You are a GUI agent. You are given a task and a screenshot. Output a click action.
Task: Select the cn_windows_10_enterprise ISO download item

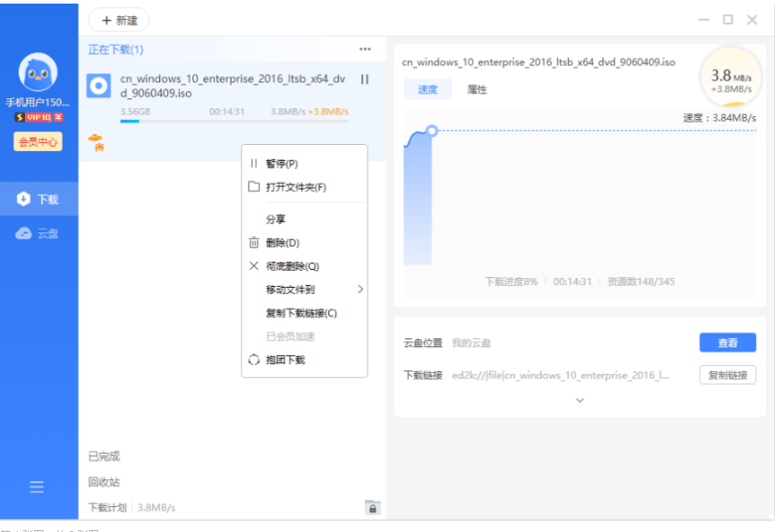(x=232, y=112)
